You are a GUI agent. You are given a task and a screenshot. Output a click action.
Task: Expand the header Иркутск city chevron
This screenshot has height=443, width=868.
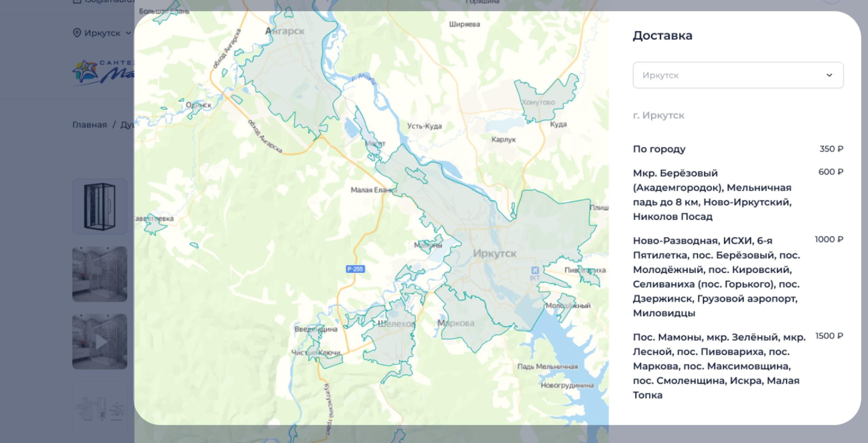point(128,33)
